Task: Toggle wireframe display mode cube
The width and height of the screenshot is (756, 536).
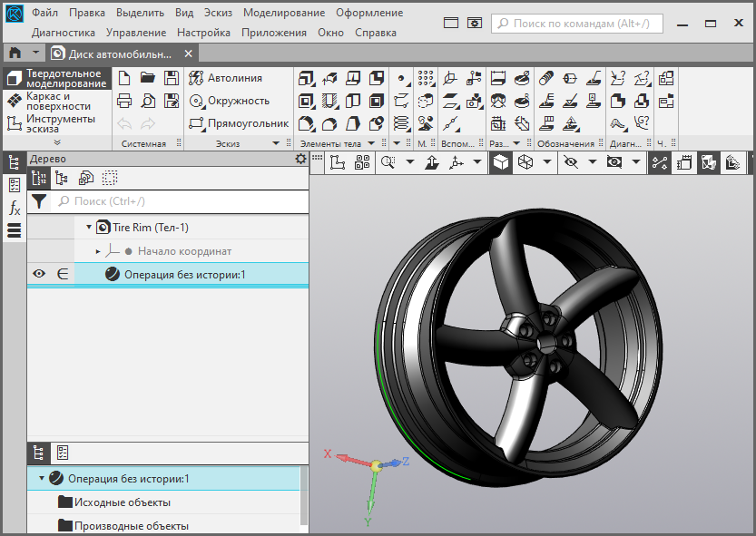Action: (525, 162)
